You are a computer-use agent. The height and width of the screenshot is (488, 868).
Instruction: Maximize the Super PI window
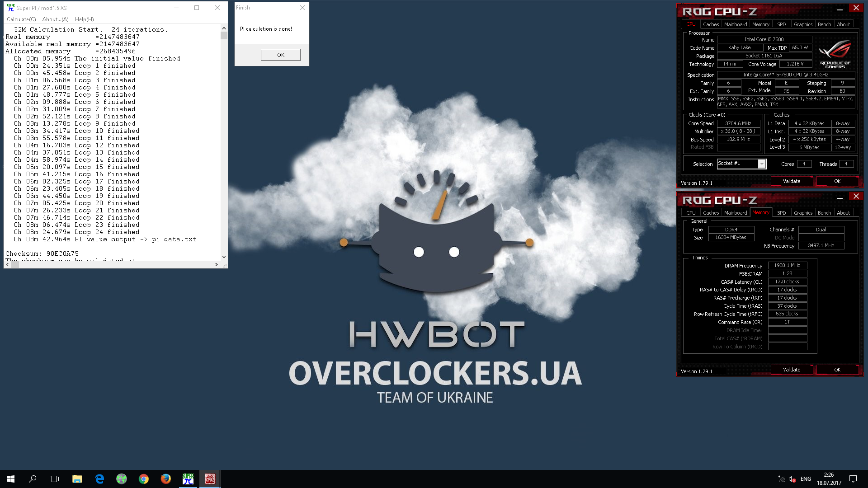[x=197, y=8]
